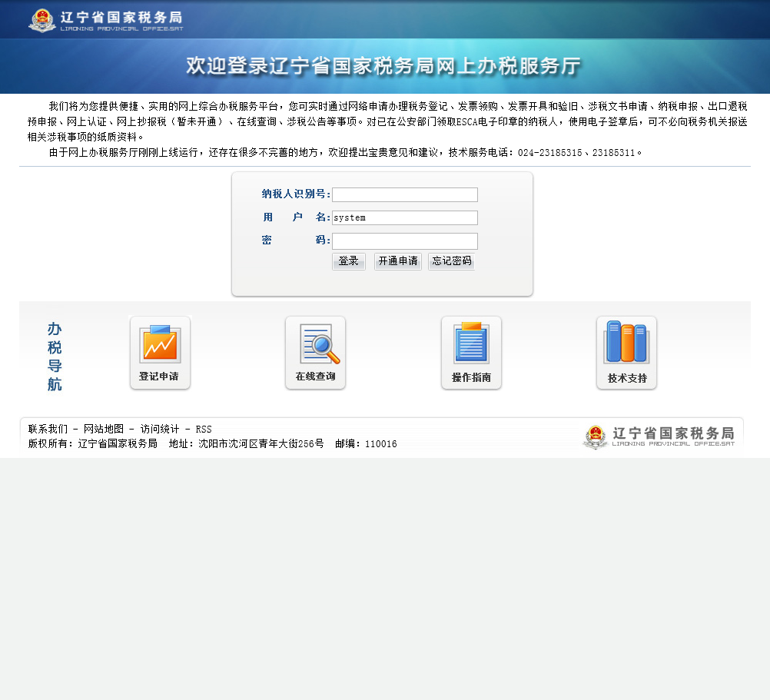Open the 登记申请 chart icon
The width and height of the screenshot is (770, 700).
click(x=160, y=353)
